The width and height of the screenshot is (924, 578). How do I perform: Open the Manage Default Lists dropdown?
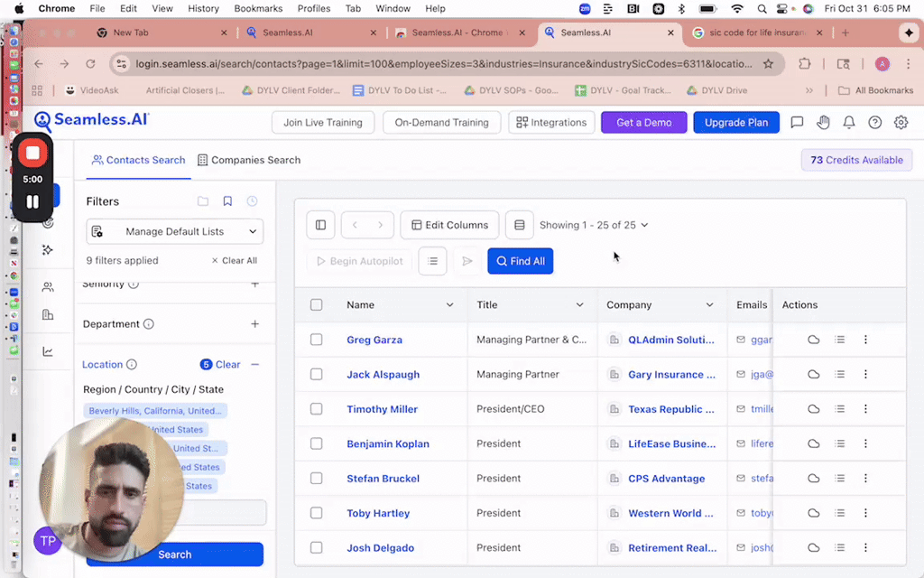click(174, 231)
